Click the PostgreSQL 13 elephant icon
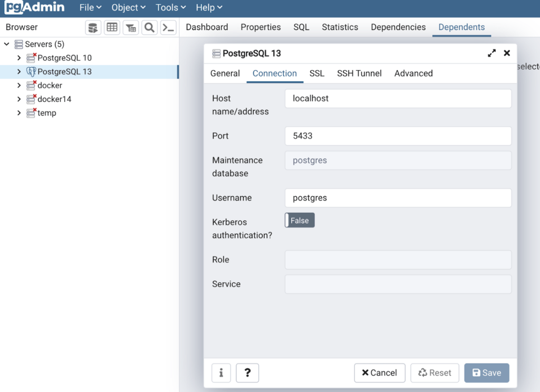Viewport: 540px width, 392px height. 31,72
